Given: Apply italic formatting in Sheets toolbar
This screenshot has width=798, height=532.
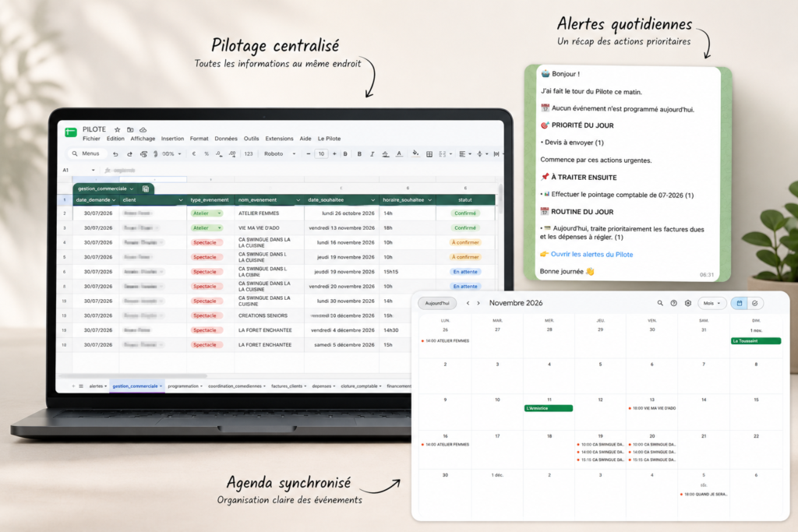Looking at the screenshot, I should click(372, 153).
